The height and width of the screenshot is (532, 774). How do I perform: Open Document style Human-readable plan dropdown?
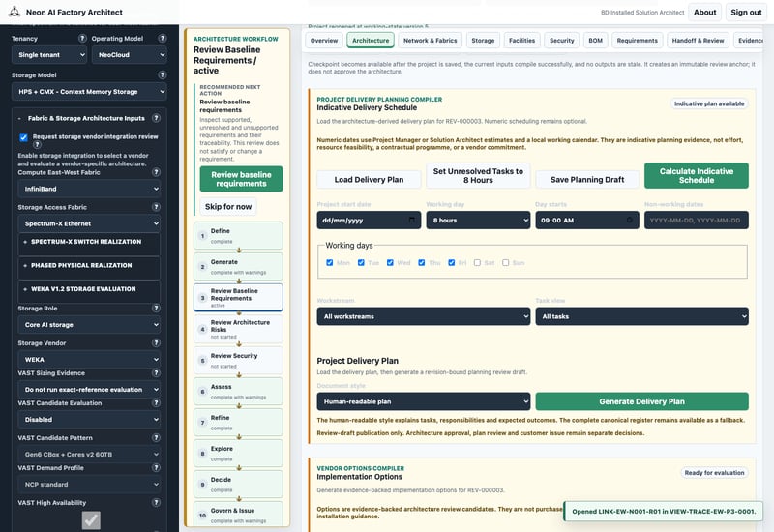[x=424, y=401]
